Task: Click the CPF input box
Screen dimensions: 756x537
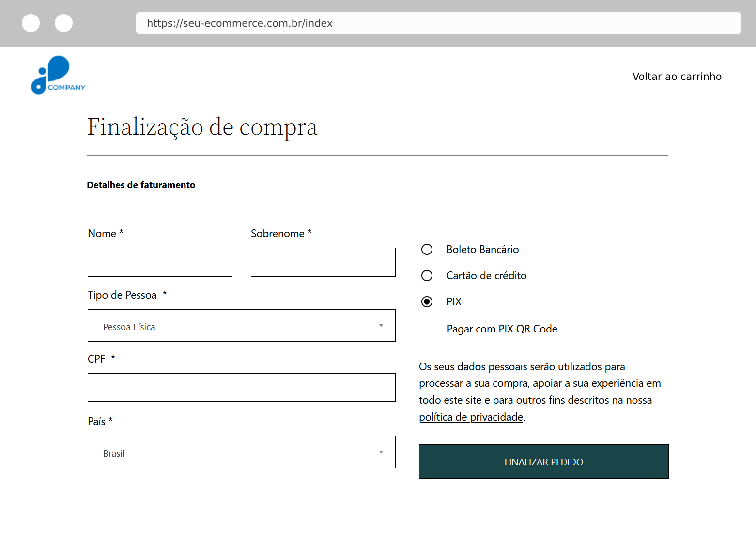Action: (x=241, y=387)
